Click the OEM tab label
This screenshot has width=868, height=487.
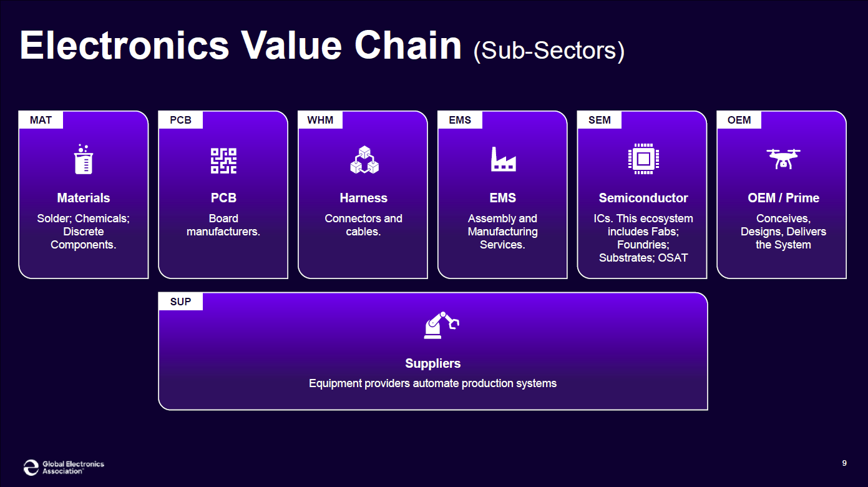[x=739, y=120]
